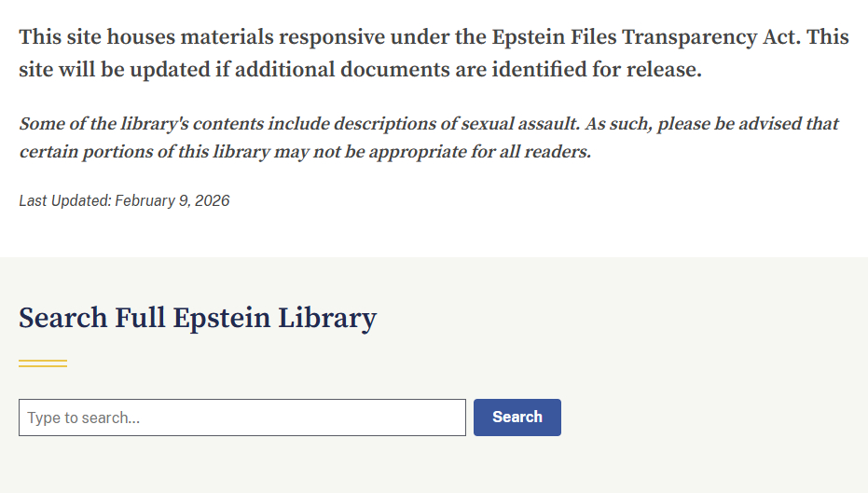
Task: Click the 'Type to search...' input field
Action: coord(241,418)
